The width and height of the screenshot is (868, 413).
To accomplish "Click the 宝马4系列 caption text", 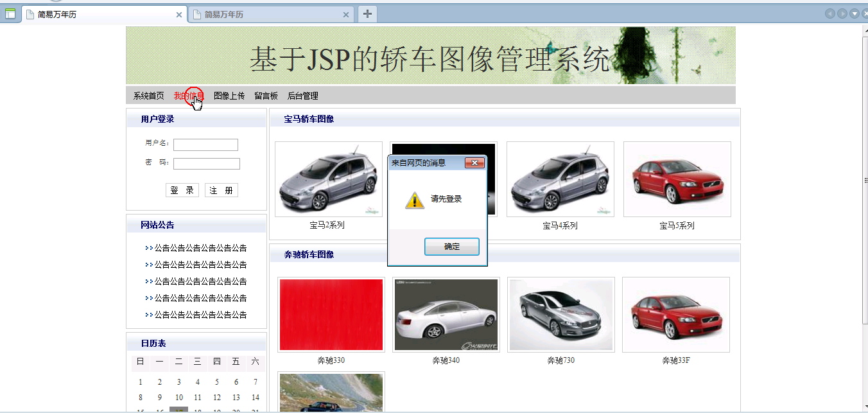I will point(560,225).
